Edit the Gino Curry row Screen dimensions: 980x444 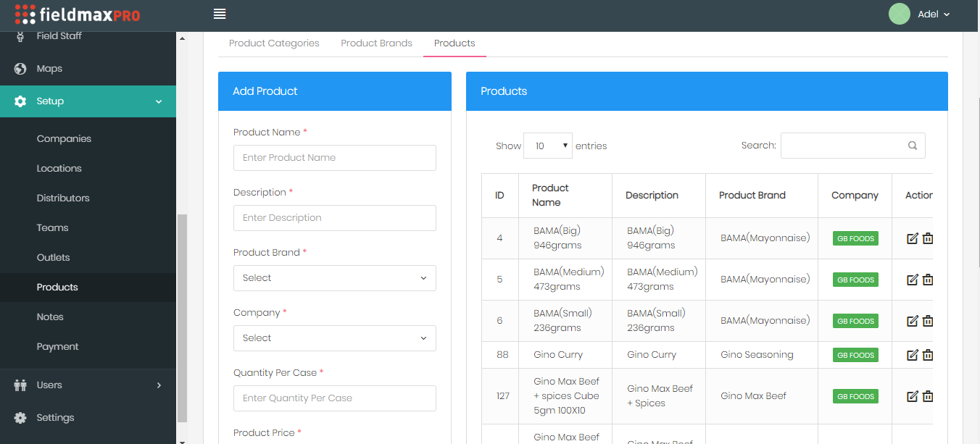tap(913, 355)
